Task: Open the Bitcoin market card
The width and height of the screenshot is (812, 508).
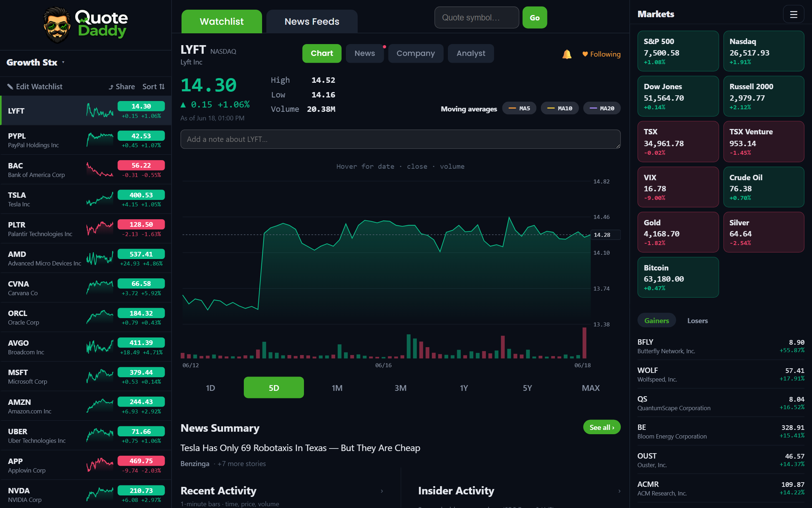Action: coord(678,277)
